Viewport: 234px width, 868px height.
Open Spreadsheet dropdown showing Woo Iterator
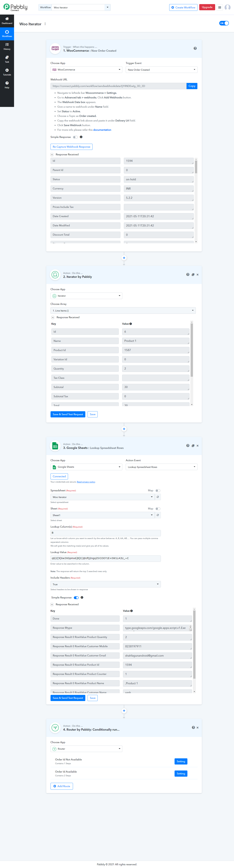coord(103,497)
